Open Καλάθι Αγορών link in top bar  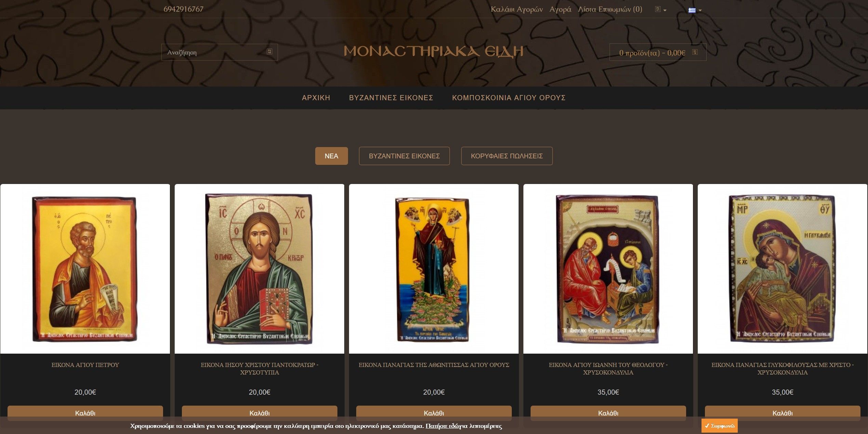click(517, 9)
